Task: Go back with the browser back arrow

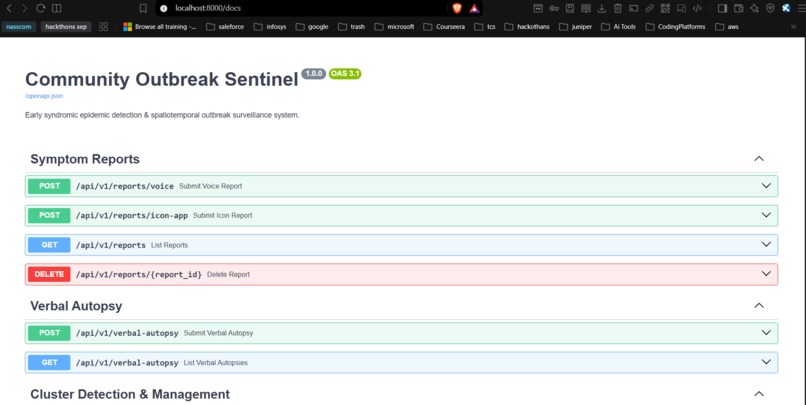Action: pyautogui.click(x=9, y=8)
